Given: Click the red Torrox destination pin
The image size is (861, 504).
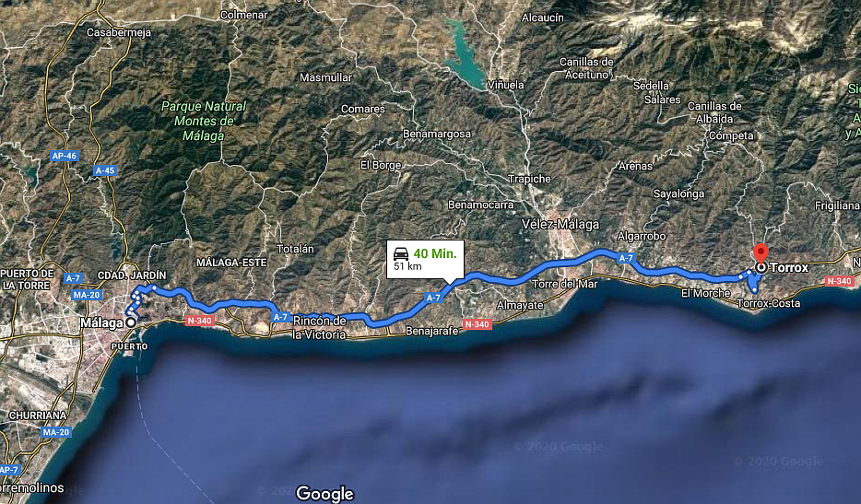Looking at the screenshot, I should point(761,253).
